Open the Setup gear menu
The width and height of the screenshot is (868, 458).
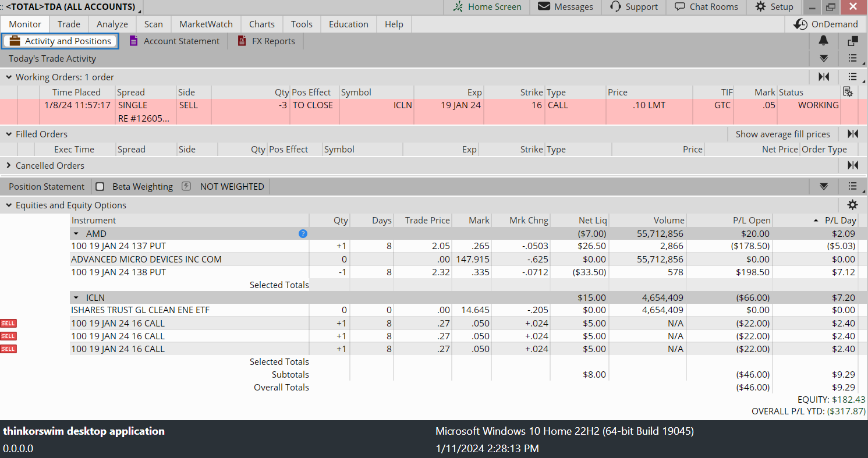pyautogui.click(x=774, y=7)
